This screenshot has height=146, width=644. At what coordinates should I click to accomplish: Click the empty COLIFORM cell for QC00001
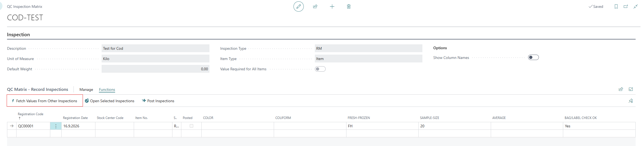pos(310,126)
